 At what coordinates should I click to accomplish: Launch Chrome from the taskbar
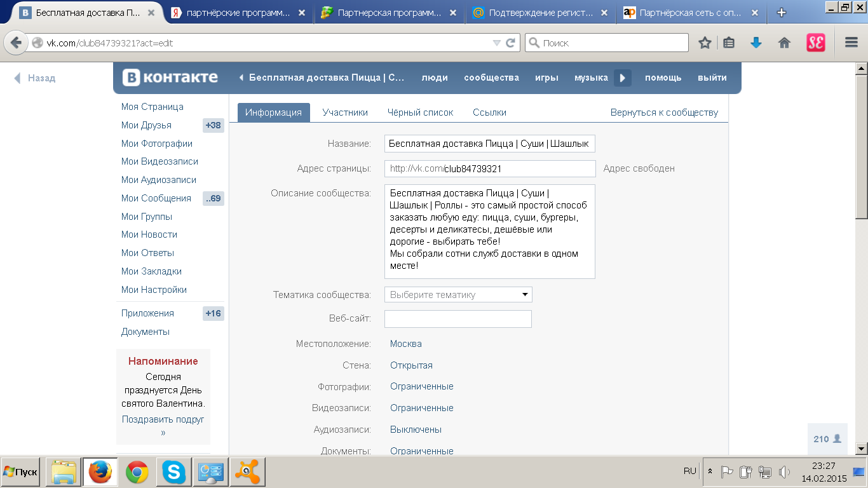pos(137,472)
